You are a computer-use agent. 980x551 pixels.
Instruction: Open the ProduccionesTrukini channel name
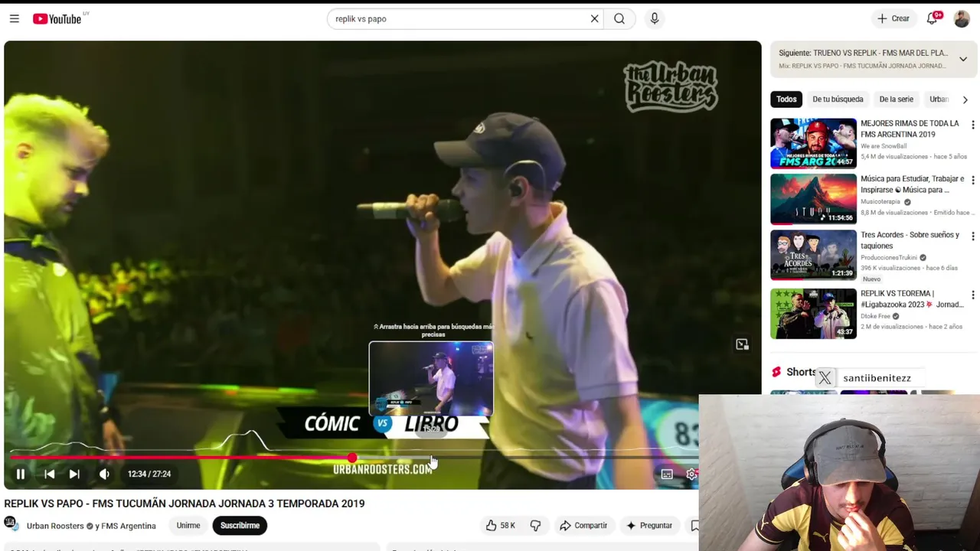click(888, 258)
